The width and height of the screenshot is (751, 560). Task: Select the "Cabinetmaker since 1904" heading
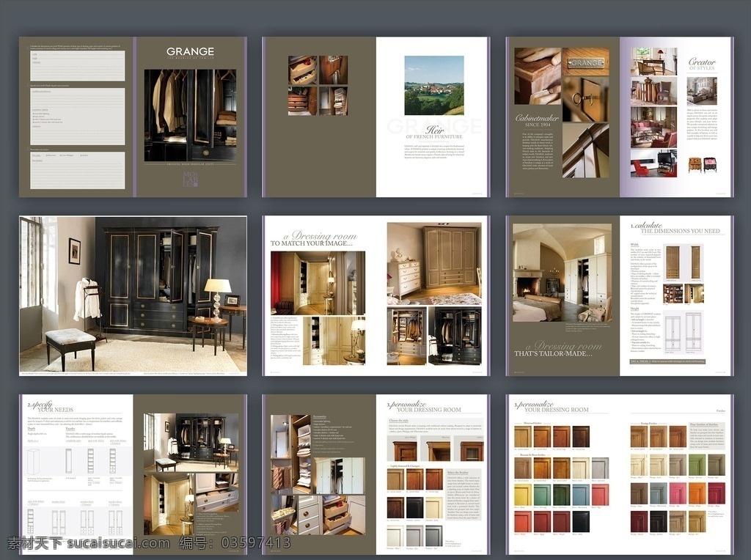tap(537, 120)
